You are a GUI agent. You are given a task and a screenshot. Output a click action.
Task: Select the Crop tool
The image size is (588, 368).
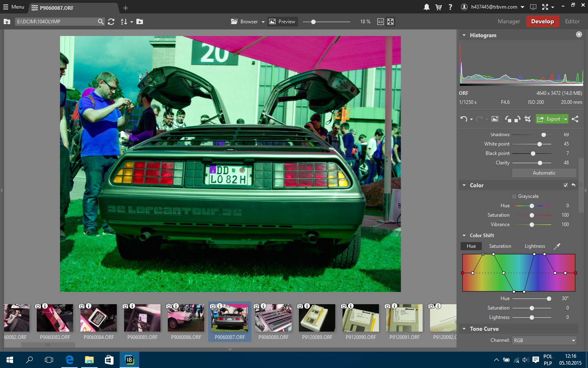tap(528, 119)
